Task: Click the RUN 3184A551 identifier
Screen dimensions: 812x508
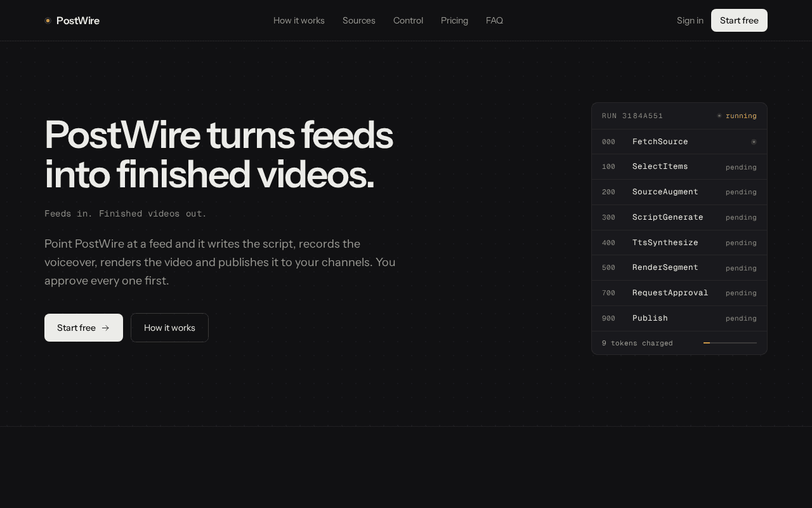Action: pyautogui.click(x=632, y=116)
